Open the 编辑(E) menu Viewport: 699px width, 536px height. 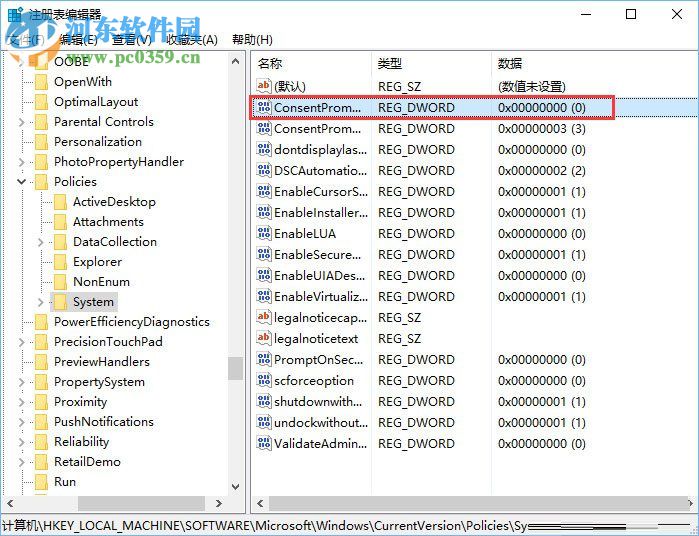[78, 40]
